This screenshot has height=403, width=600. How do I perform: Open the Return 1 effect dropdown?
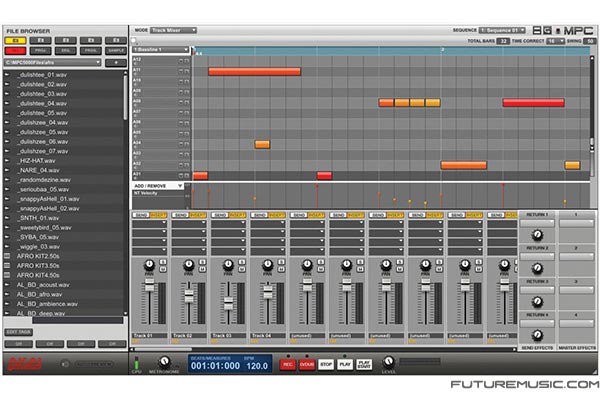(537, 223)
